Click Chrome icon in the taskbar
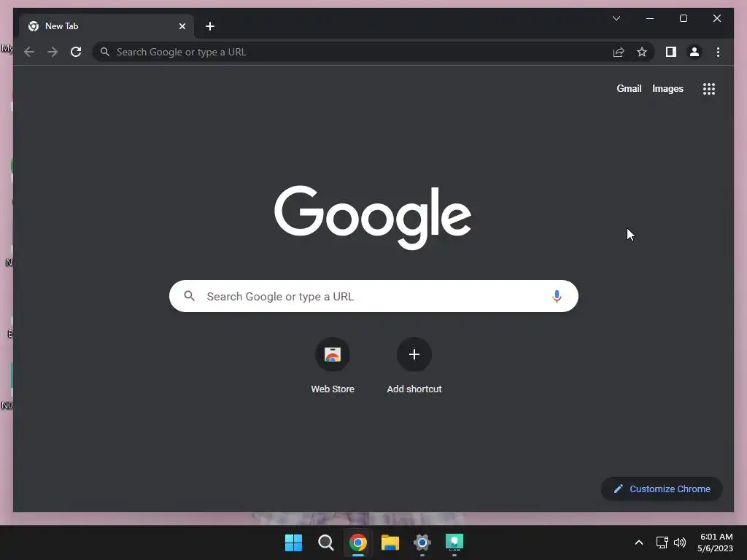This screenshot has width=747, height=560. pyautogui.click(x=357, y=542)
